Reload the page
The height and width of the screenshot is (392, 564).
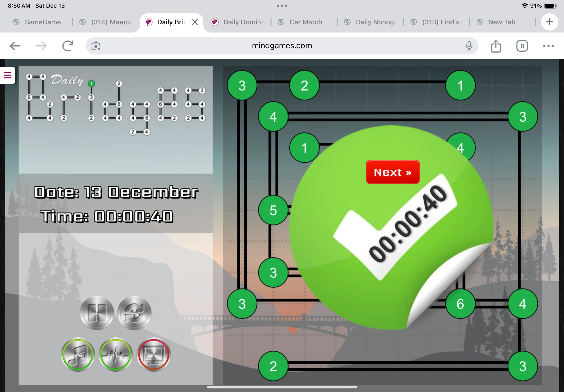[68, 46]
